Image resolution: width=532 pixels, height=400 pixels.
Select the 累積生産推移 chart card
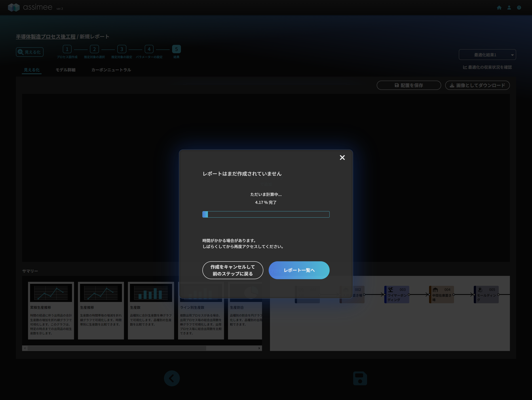(x=51, y=310)
